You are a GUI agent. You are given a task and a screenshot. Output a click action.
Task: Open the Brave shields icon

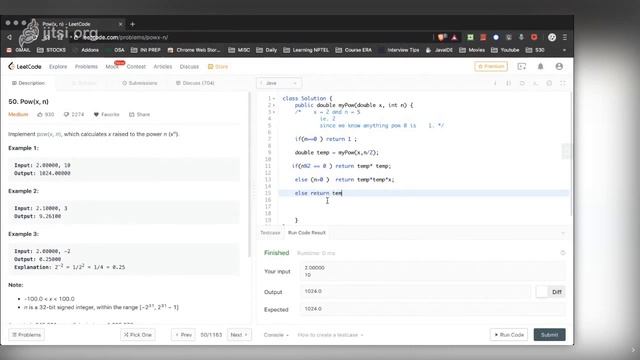coord(441,37)
